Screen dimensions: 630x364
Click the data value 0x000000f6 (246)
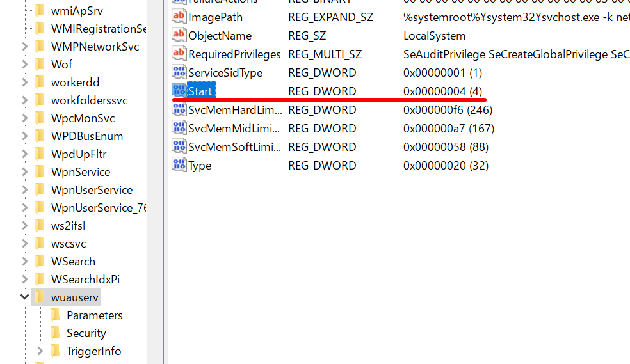(x=448, y=110)
